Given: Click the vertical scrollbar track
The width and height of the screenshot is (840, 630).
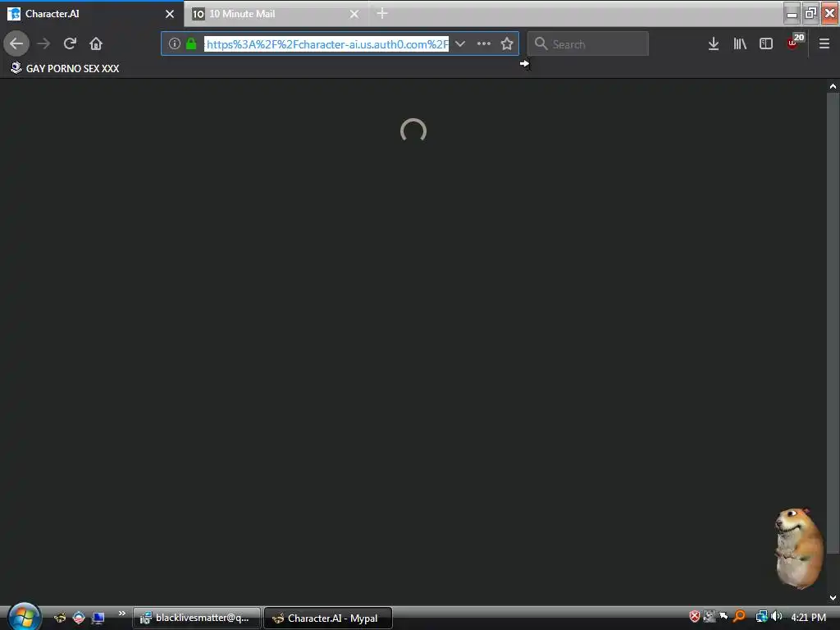Looking at the screenshot, I should tap(833, 322).
